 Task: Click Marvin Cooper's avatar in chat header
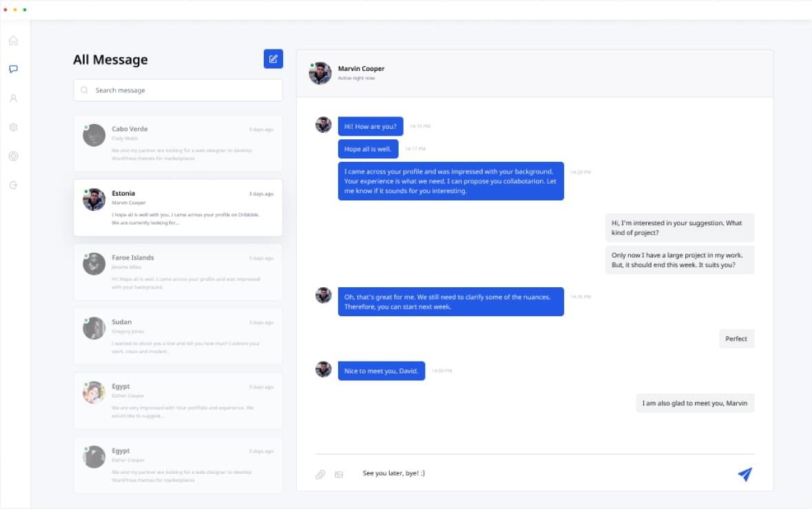[x=320, y=73]
